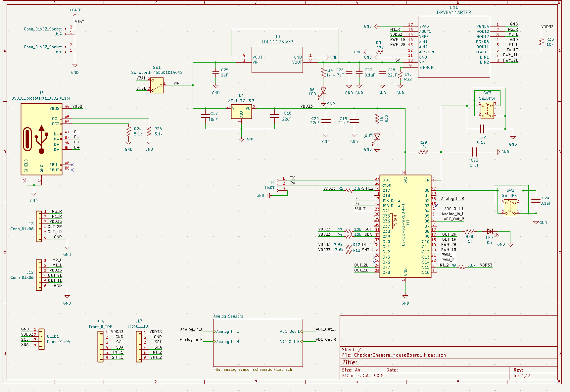This screenshot has height=392, width=570.
Task: Click the VUSB label at VBUS pin
Action: pos(77,106)
